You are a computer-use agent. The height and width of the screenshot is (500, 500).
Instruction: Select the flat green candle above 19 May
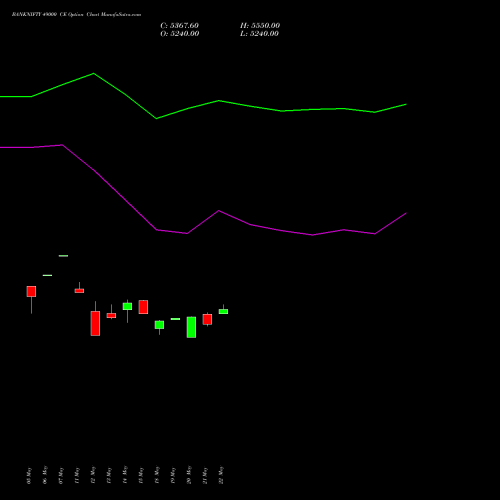click(x=175, y=319)
